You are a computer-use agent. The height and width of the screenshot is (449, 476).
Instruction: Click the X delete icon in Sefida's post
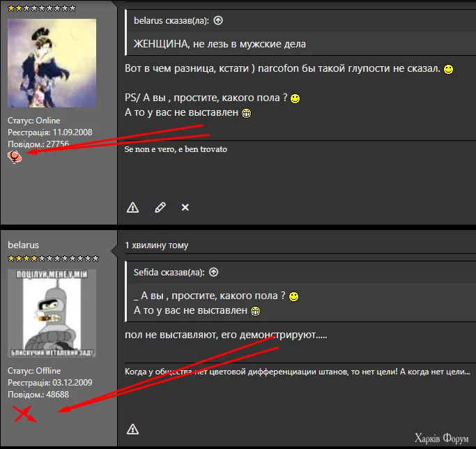tap(185, 208)
